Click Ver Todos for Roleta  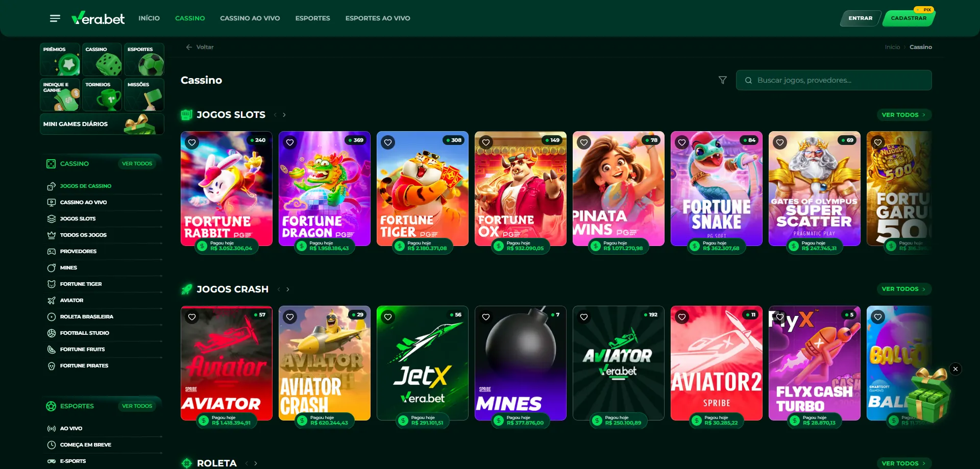pyautogui.click(x=904, y=463)
